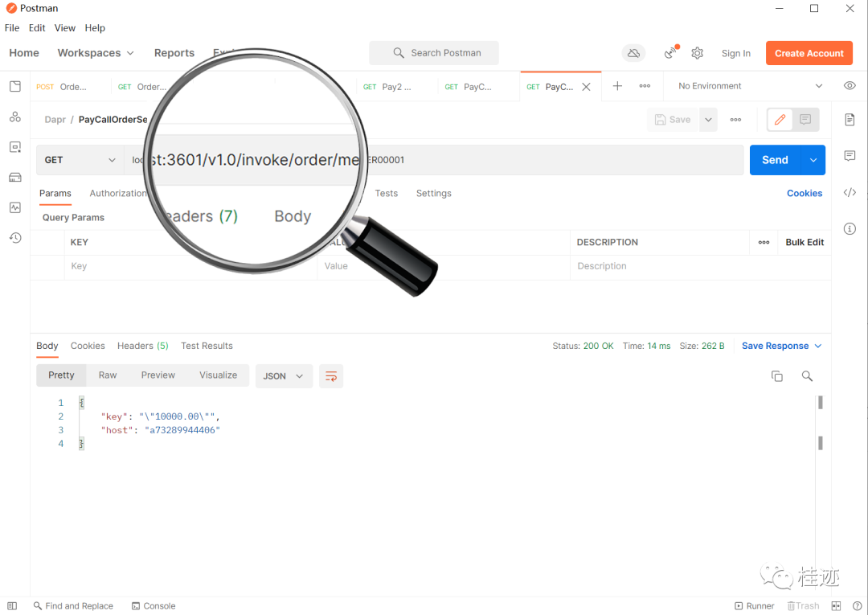Image resolution: width=868 pixels, height=615 pixels.
Task: Open Comments icon in right sidebar
Action: (850, 156)
